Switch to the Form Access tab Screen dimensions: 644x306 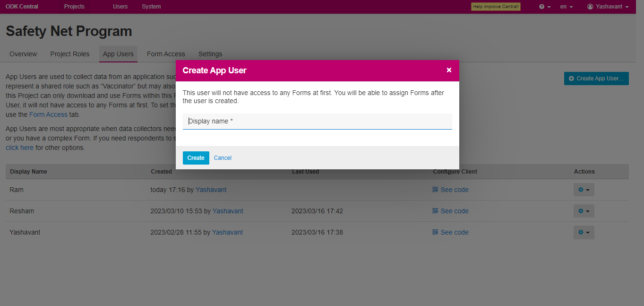[x=166, y=54]
